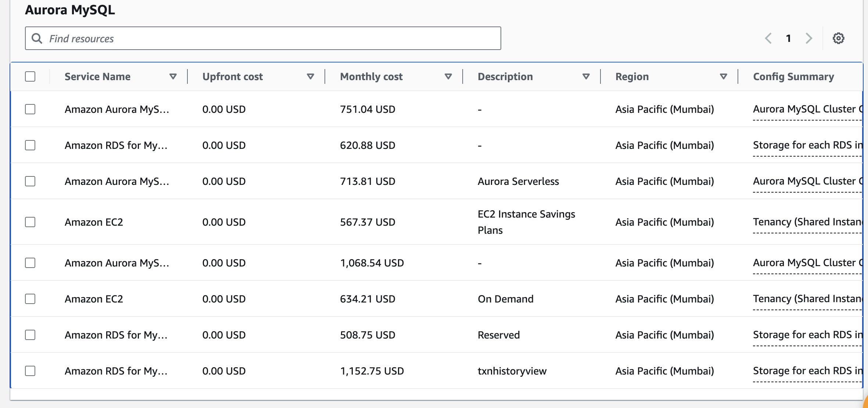The height and width of the screenshot is (408, 868).
Task: Click '1,068.54 USD' monthly cost value
Action: (x=372, y=263)
